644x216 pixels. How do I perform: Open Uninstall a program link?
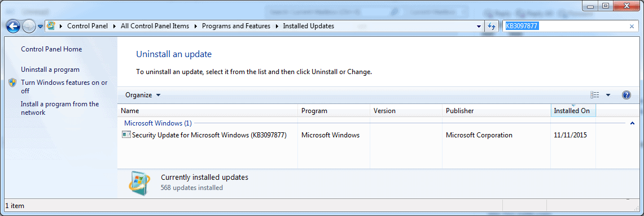pos(50,70)
